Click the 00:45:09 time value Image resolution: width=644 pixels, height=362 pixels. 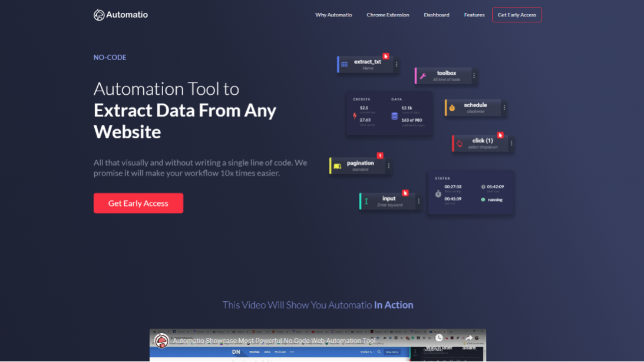(453, 199)
